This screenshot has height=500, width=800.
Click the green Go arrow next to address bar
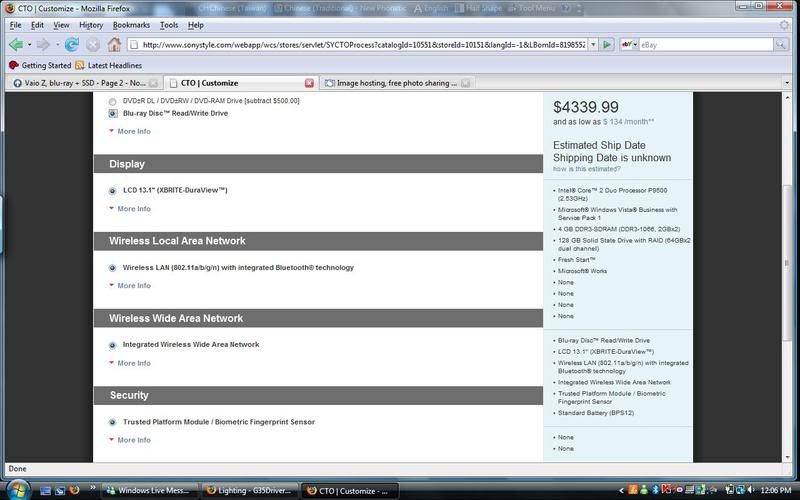coord(607,45)
